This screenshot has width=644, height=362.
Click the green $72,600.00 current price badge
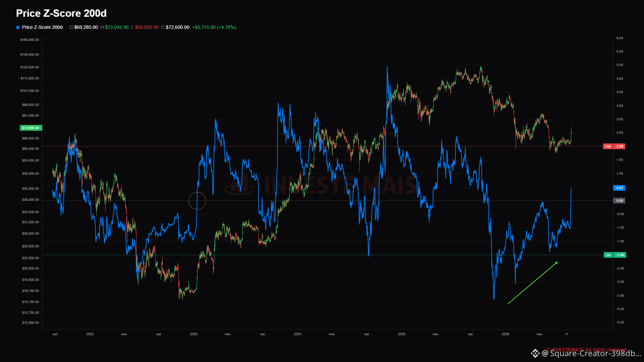[31, 128]
